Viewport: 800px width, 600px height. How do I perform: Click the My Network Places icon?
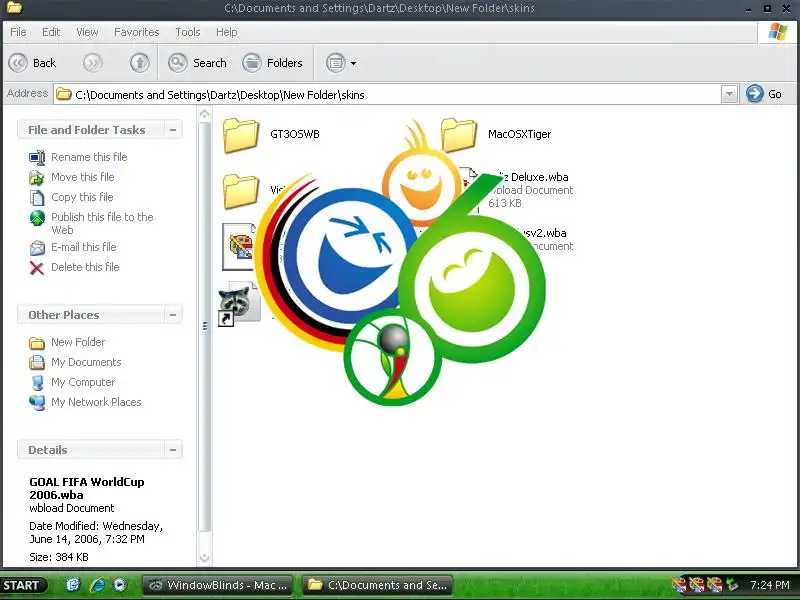[37, 403]
